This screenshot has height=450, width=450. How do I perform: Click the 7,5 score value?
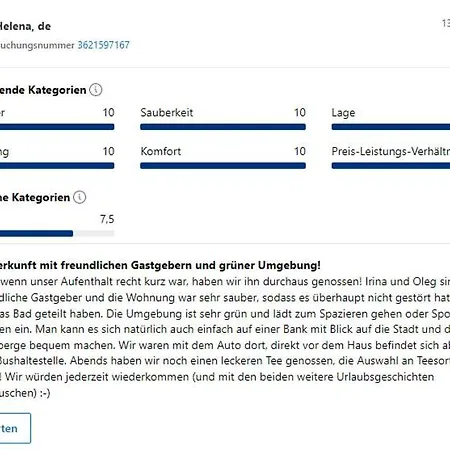107,219
